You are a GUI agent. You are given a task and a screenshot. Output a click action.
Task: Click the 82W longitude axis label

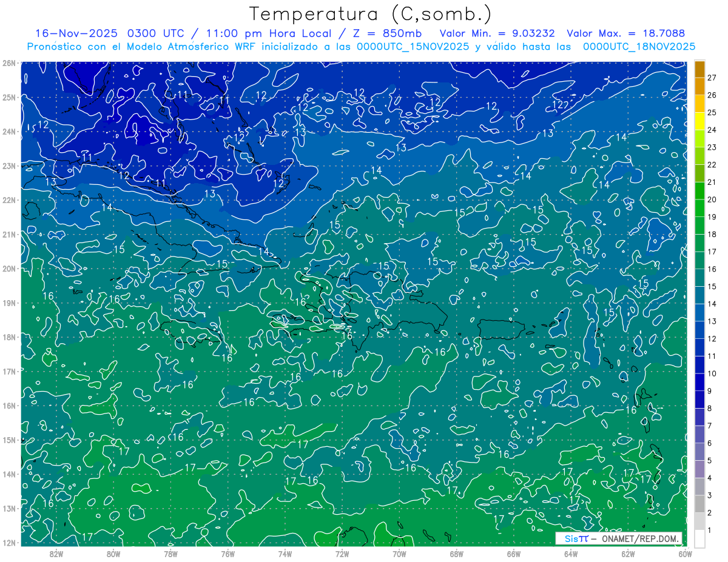coord(56,554)
